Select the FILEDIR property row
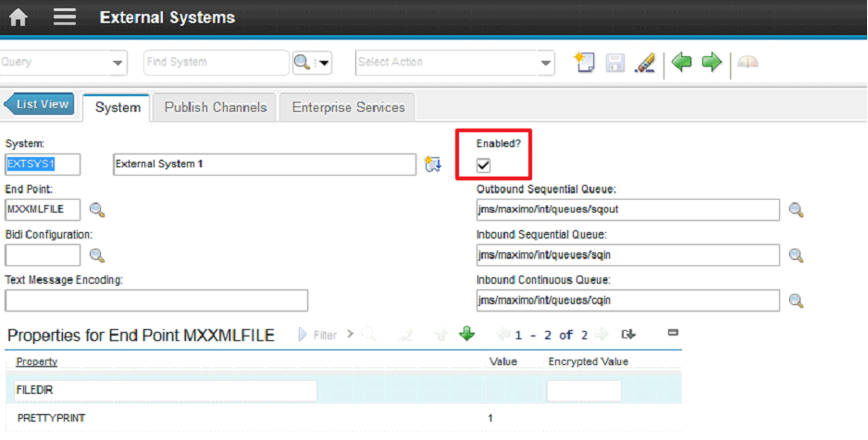 point(343,390)
